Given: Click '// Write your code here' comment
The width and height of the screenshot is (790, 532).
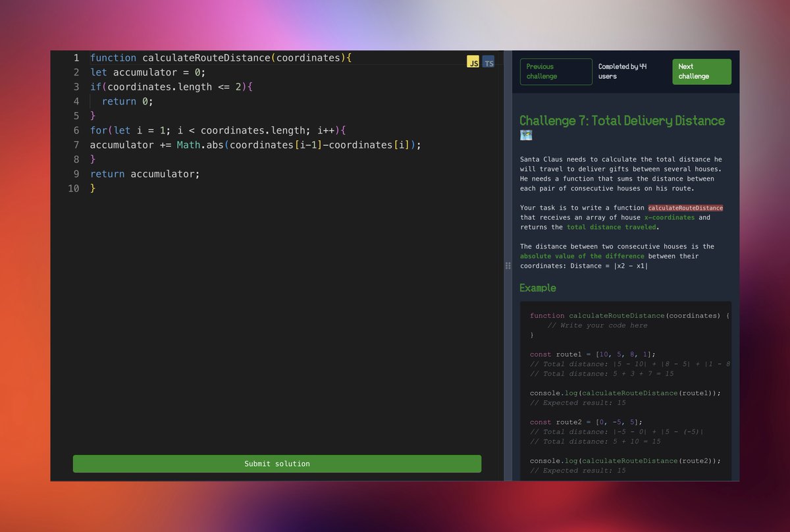Looking at the screenshot, I should 597,325.
